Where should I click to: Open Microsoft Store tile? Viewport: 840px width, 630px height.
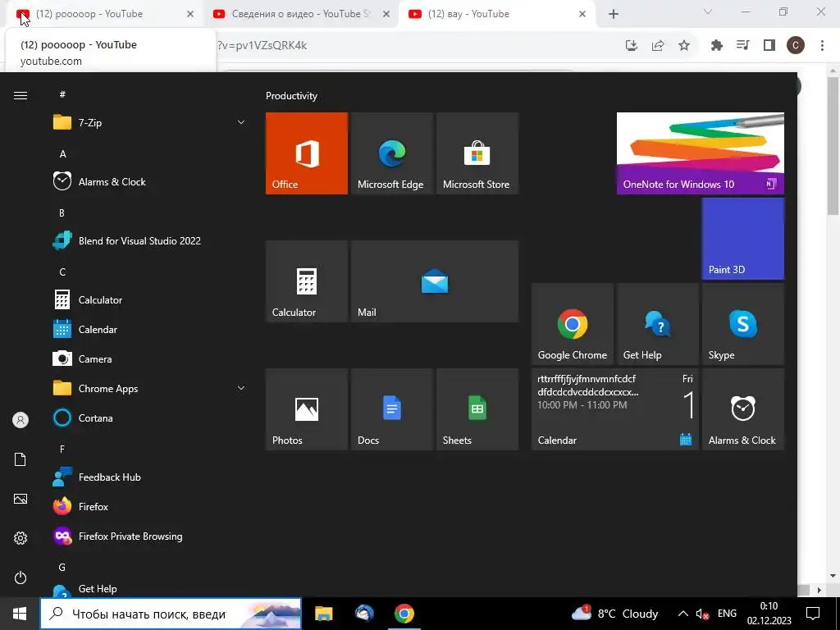pyautogui.click(x=477, y=153)
